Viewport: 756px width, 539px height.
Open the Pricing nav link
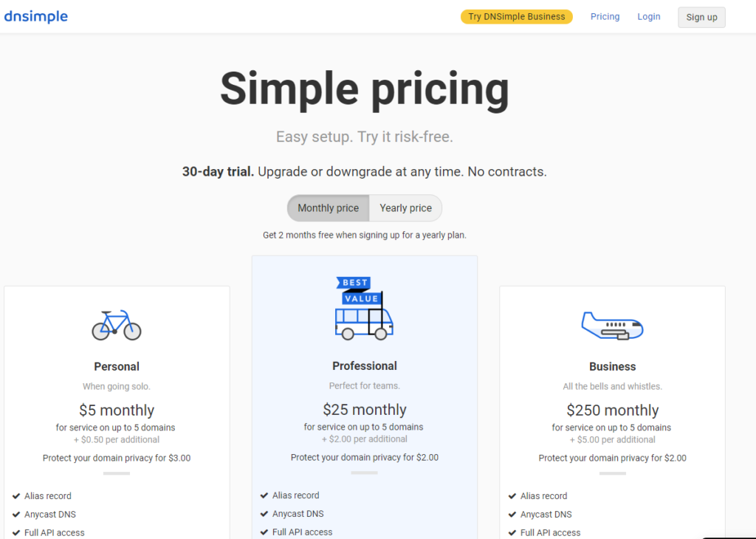(605, 16)
